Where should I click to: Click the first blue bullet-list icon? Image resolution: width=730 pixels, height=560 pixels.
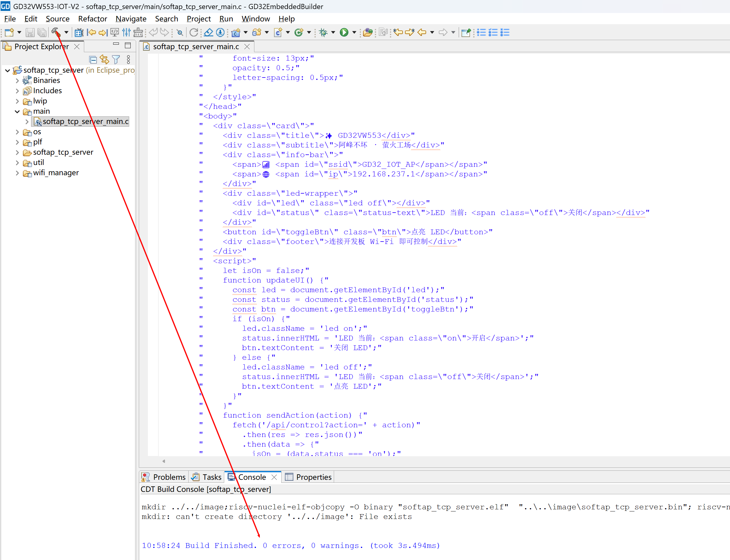click(x=481, y=32)
